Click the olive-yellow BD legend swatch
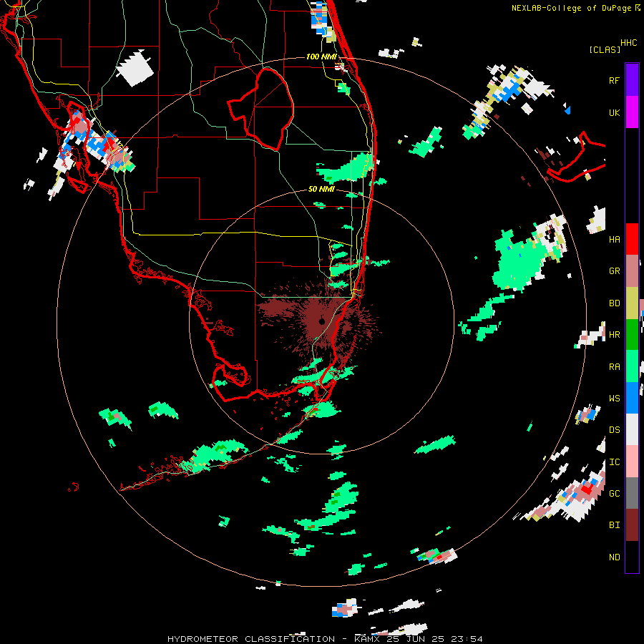 pos(632,303)
